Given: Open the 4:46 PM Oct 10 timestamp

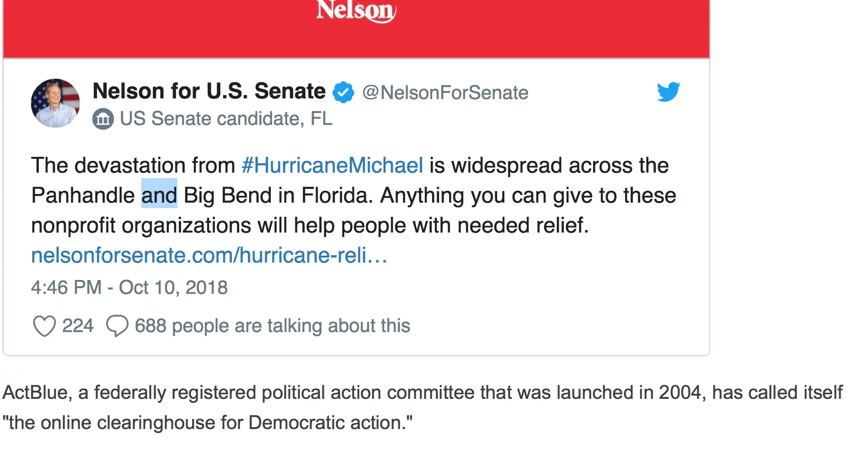Looking at the screenshot, I should coord(129,288).
